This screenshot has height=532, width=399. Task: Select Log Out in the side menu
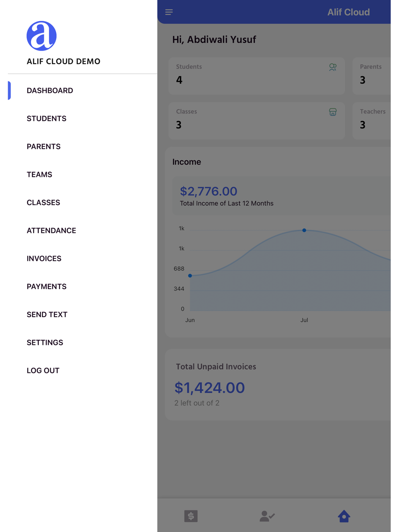43,370
